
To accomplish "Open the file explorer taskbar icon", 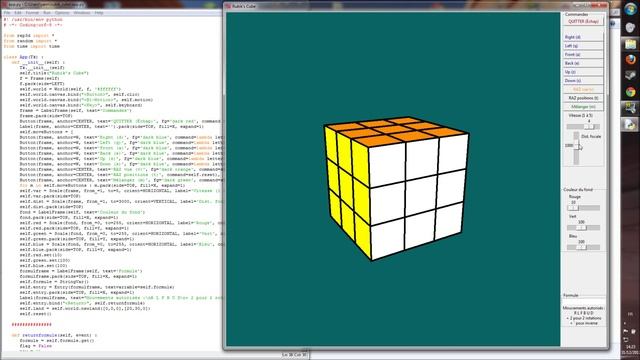I will (x=630, y=44).
